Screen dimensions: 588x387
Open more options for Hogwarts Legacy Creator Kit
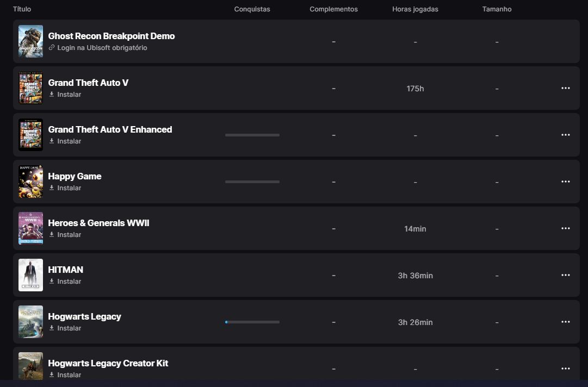point(566,369)
